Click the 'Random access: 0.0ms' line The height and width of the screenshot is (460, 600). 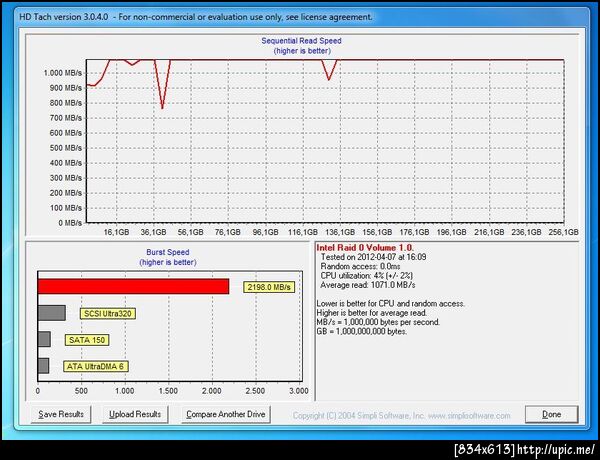click(x=360, y=266)
